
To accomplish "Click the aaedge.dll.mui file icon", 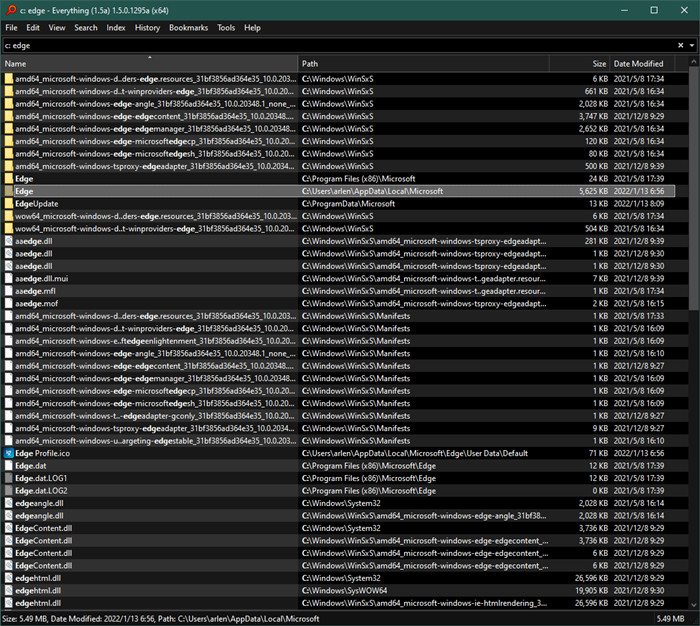I will (x=9, y=279).
